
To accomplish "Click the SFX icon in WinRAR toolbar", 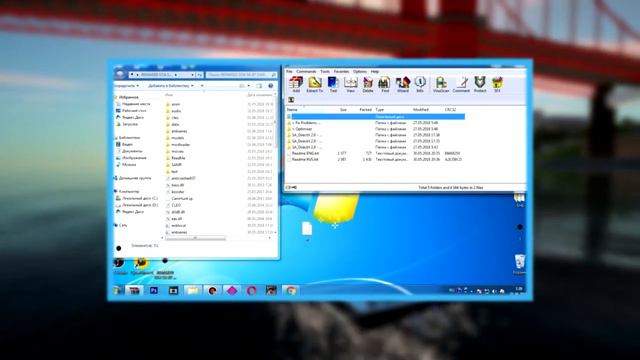I will click(x=497, y=84).
